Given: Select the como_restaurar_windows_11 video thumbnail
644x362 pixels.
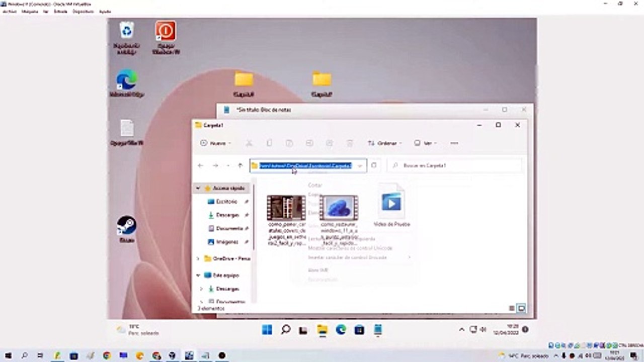Looking at the screenshot, I should pos(339,208).
